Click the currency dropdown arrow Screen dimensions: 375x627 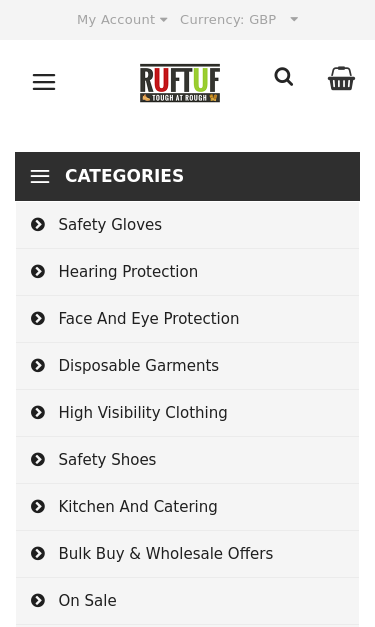pos(294,19)
